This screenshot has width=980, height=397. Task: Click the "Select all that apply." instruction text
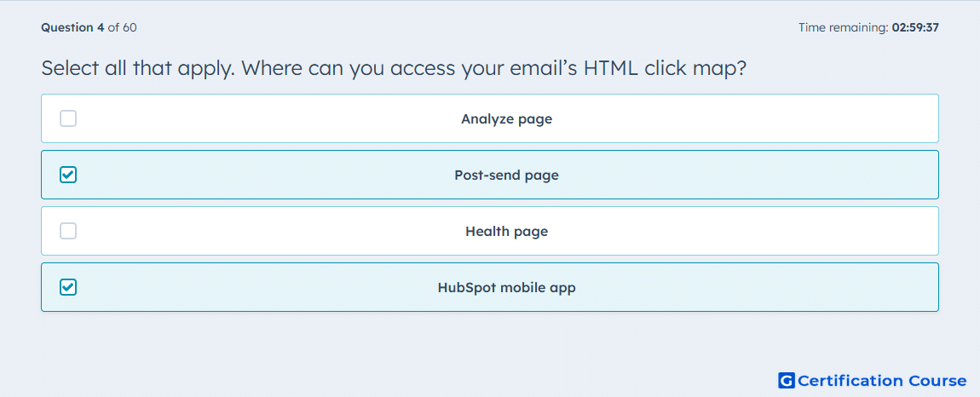coord(138,68)
